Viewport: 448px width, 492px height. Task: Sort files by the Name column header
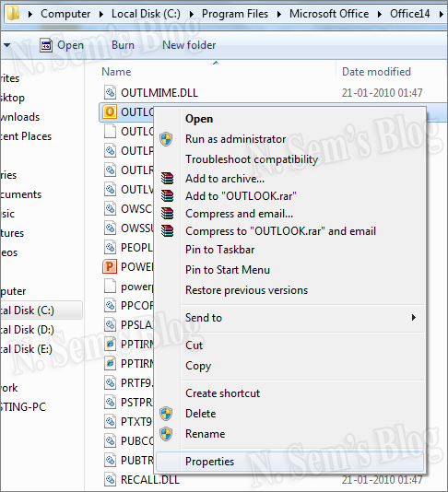coord(116,72)
